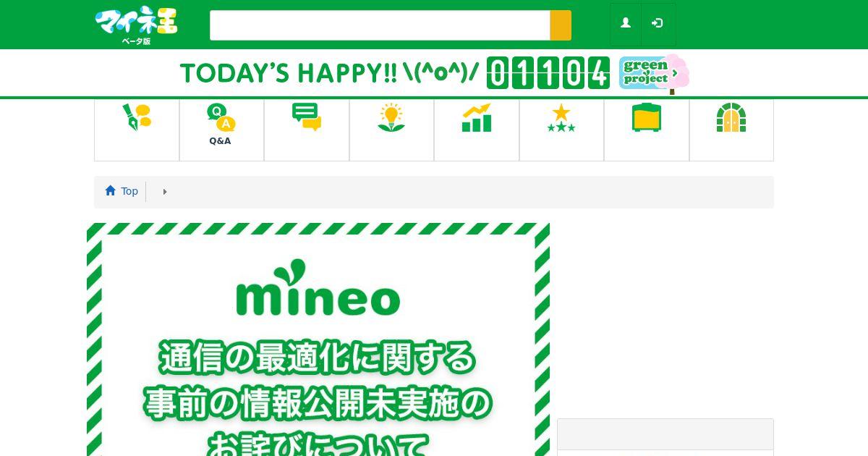Open the rising bar chart nav icon
Screen dimensions: 868x456
[x=477, y=130]
